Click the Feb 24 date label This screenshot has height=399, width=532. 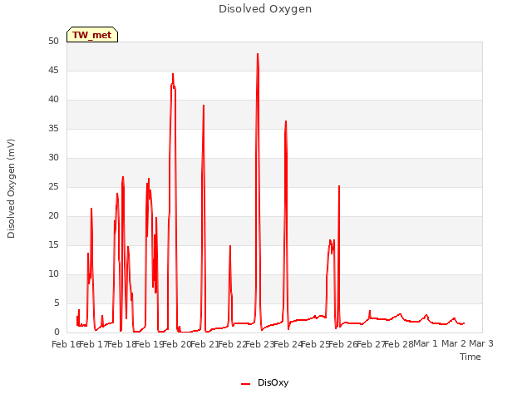[288, 344]
